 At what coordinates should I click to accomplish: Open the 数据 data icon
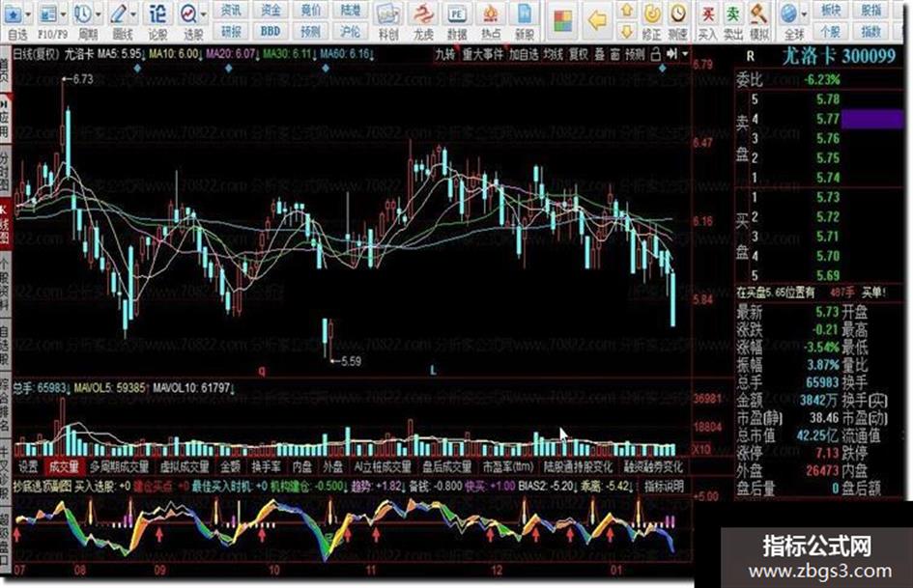click(x=456, y=15)
